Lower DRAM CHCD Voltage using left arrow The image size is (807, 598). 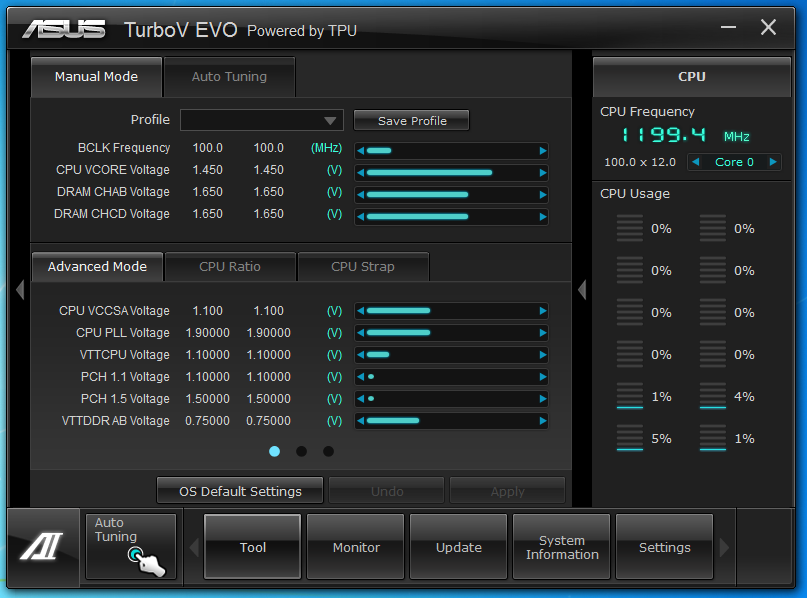tap(361, 217)
